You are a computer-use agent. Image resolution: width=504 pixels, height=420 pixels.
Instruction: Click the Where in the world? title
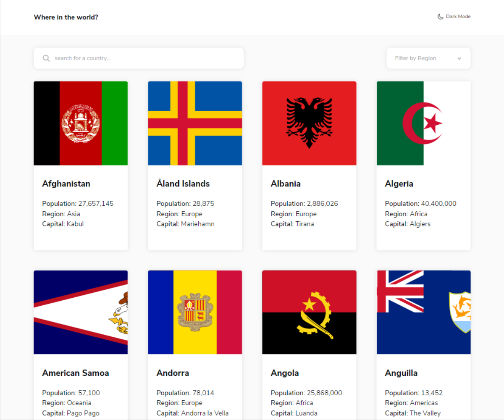point(66,17)
